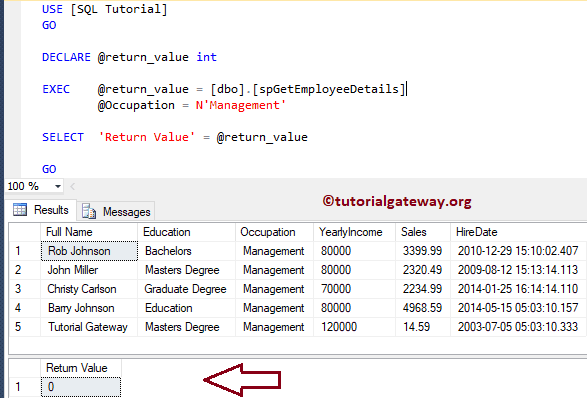Click the DECLARE keyword in the query

[66, 57]
